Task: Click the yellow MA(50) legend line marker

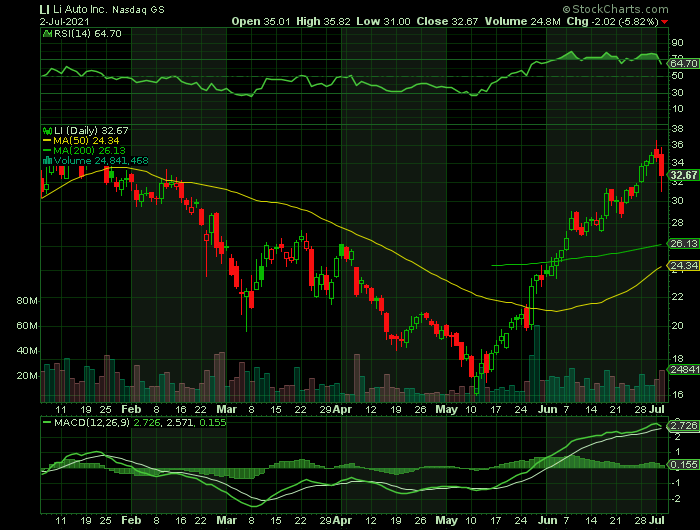Action: click(x=47, y=141)
